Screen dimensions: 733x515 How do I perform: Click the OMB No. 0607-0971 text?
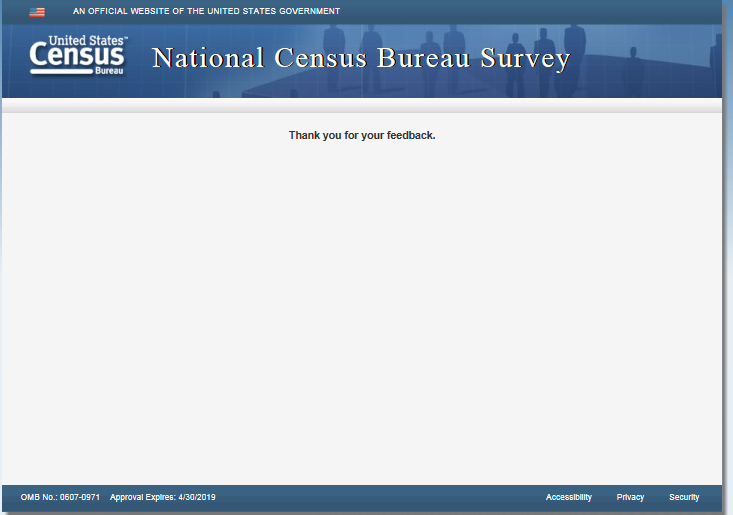pyautogui.click(x=60, y=497)
